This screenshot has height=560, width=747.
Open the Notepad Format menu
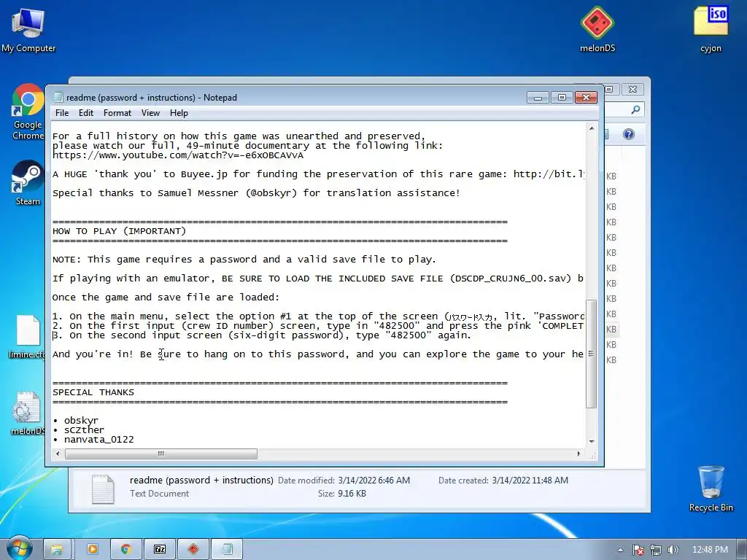pyautogui.click(x=117, y=113)
